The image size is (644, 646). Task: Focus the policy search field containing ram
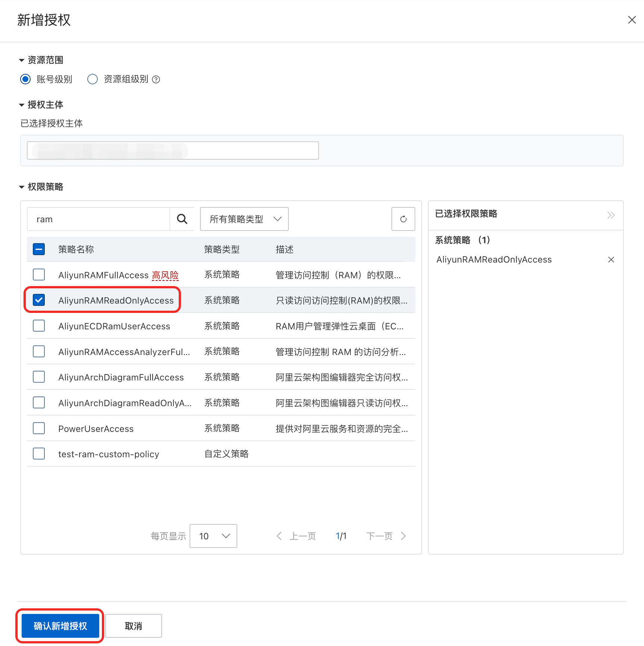click(x=99, y=219)
